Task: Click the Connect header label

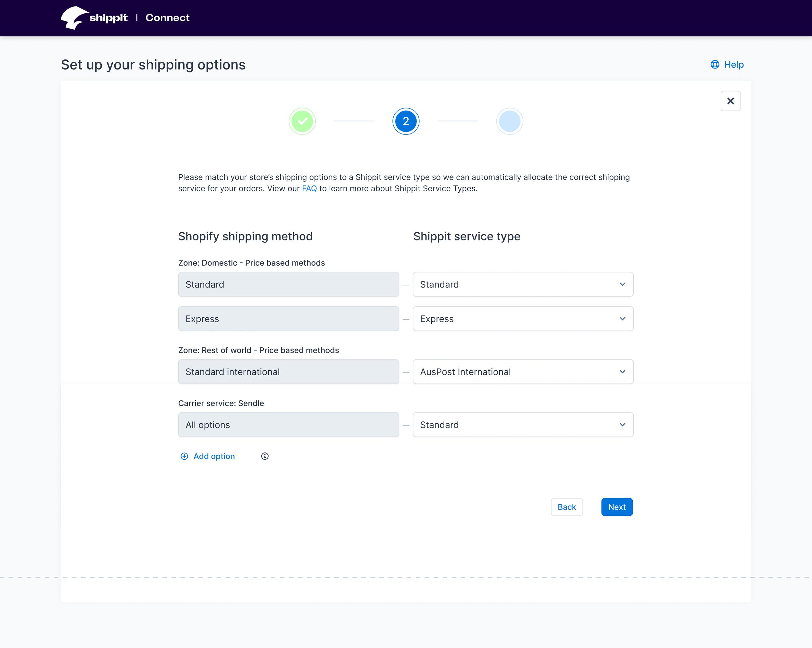Action: point(168,18)
